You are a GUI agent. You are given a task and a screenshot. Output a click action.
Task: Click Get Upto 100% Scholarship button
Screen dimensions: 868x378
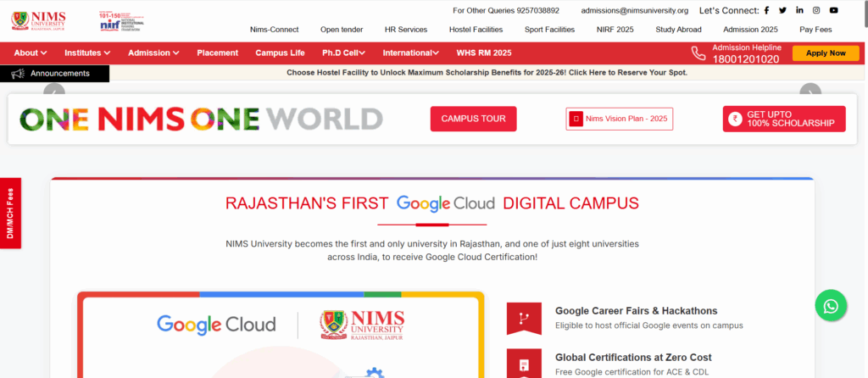click(x=783, y=119)
